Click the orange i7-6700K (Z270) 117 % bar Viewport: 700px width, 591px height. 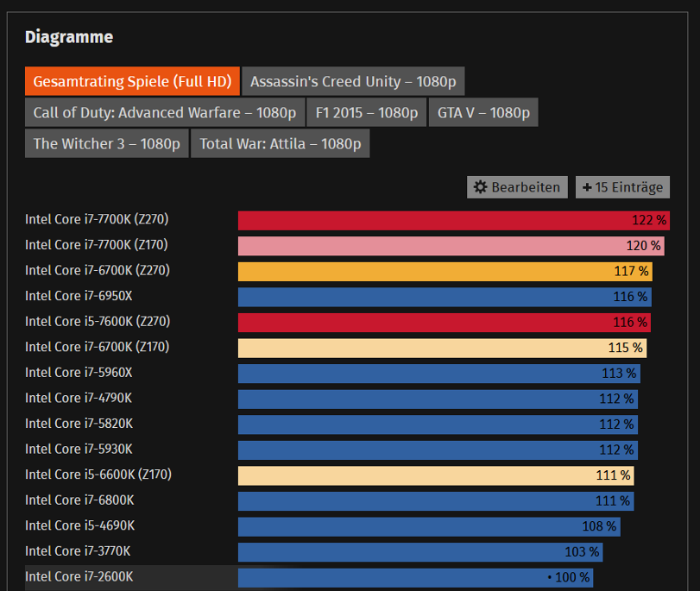445,272
